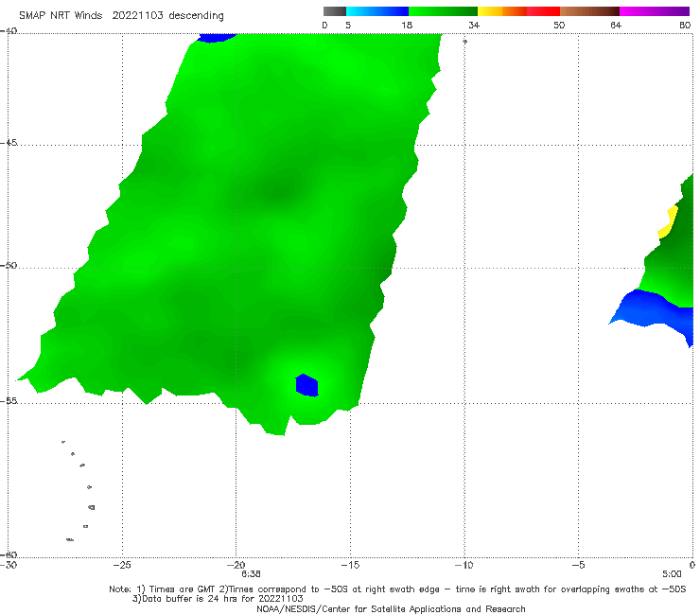Click the longitude label '-20'
Screen dimensions: 700x615
236,565
